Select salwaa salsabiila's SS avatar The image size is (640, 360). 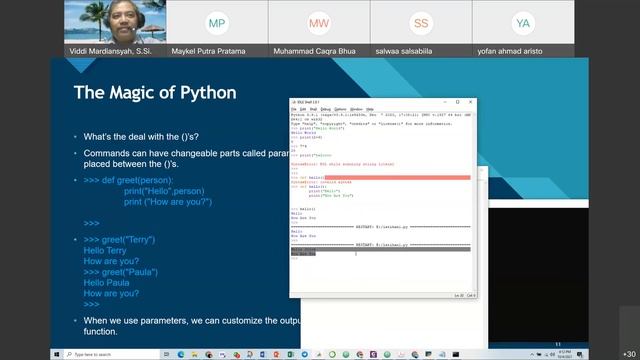click(421, 23)
